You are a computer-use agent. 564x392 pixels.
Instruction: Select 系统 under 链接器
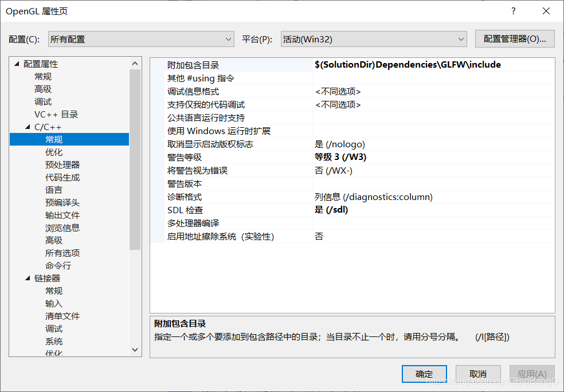click(54, 342)
